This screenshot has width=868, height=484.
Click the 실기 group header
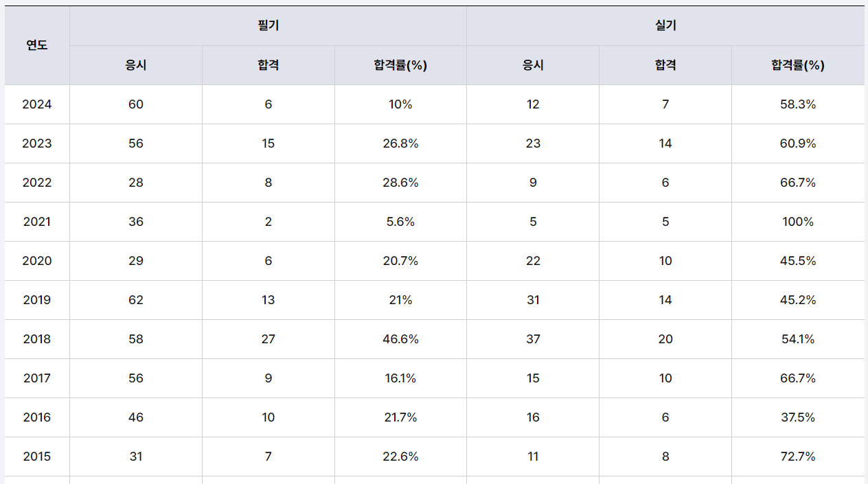pyautogui.click(x=665, y=26)
